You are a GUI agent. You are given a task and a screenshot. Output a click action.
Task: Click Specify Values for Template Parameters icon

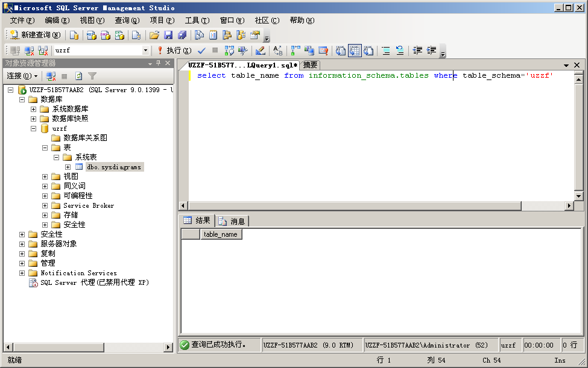[278, 51]
